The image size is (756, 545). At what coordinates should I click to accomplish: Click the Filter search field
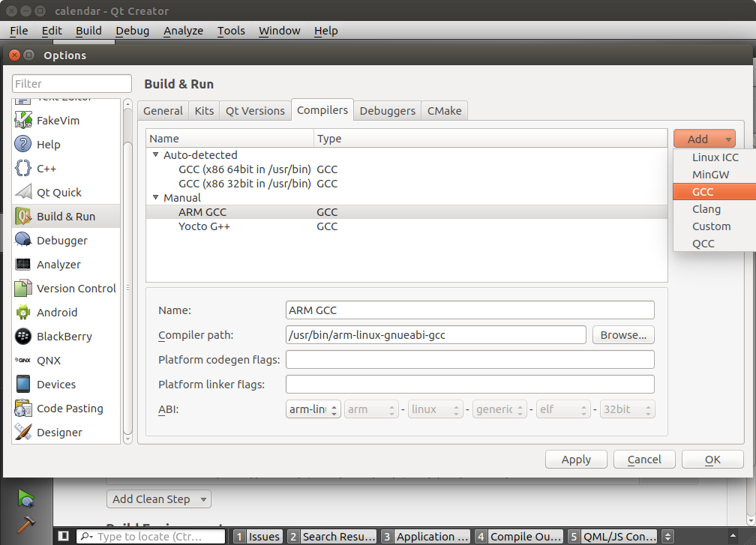pyautogui.click(x=72, y=83)
